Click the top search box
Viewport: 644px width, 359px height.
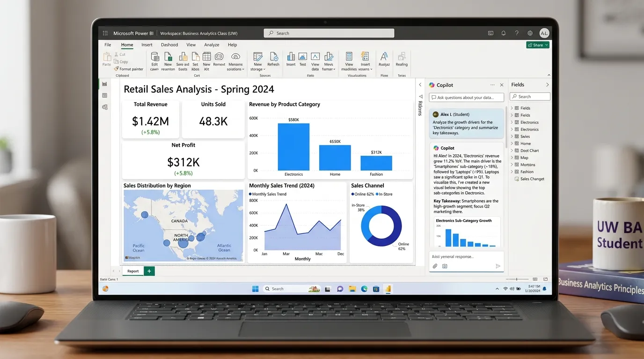(x=329, y=33)
